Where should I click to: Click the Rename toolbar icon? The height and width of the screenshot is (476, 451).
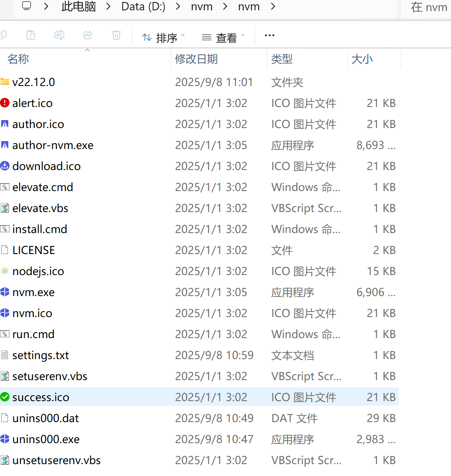pyautogui.click(x=59, y=35)
